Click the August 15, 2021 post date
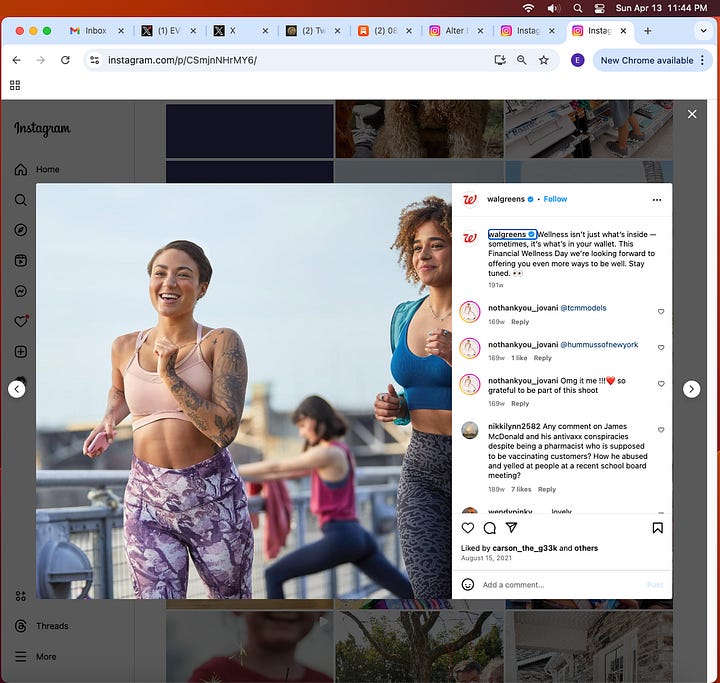The width and height of the screenshot is (720, 683). 486,558
